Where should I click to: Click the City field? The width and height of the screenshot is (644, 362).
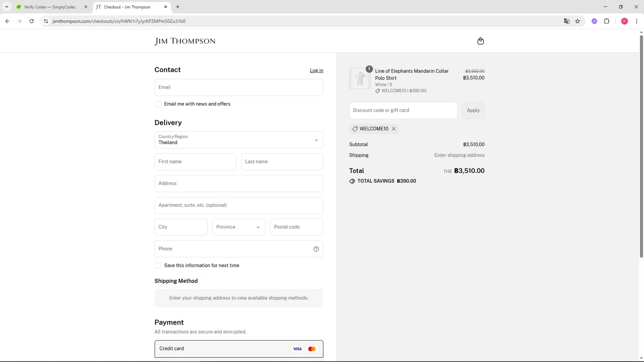coord(181,227)
